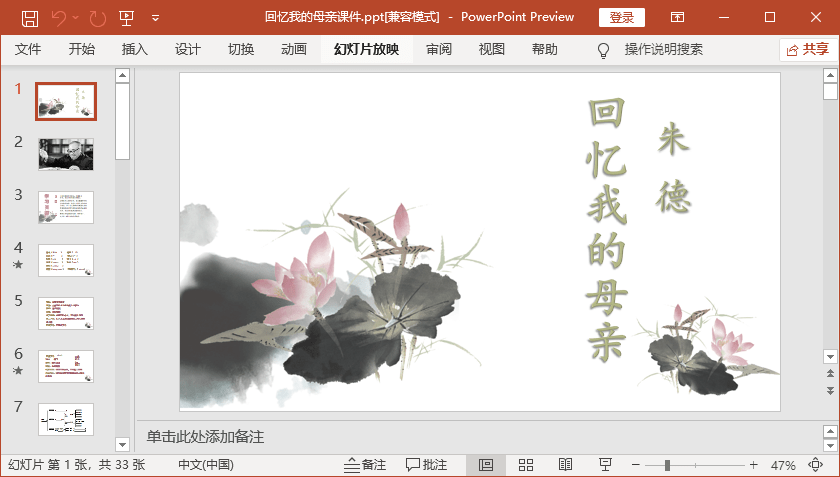Toggle the 批注 comments button

click(426, 465)
